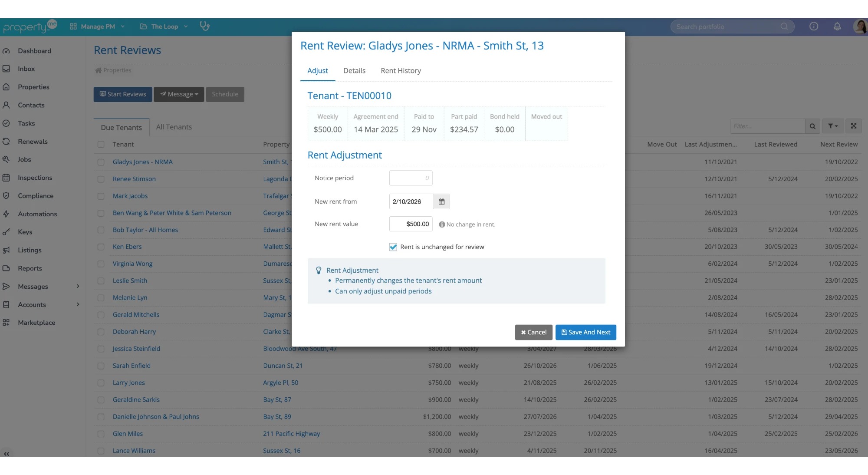Switch to the Details tab
This screenshot has width=868, height=475.
pos(354,71)
